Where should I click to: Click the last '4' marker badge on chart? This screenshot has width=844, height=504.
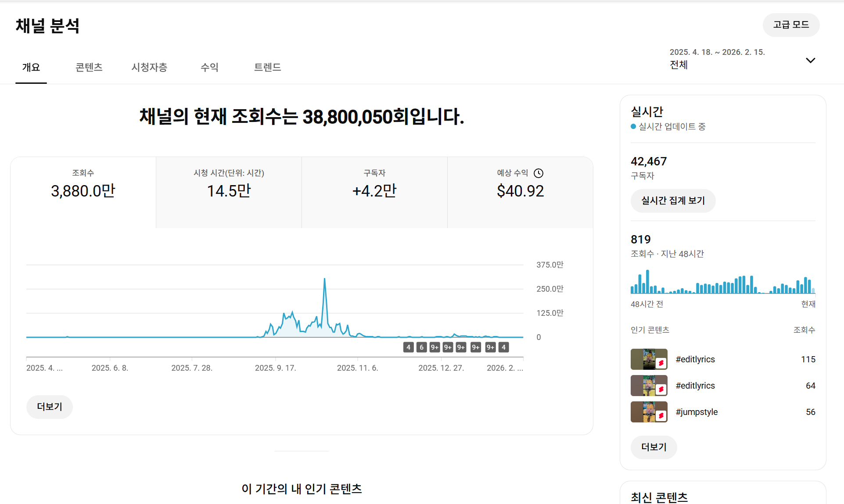click(x=503, y=347)
